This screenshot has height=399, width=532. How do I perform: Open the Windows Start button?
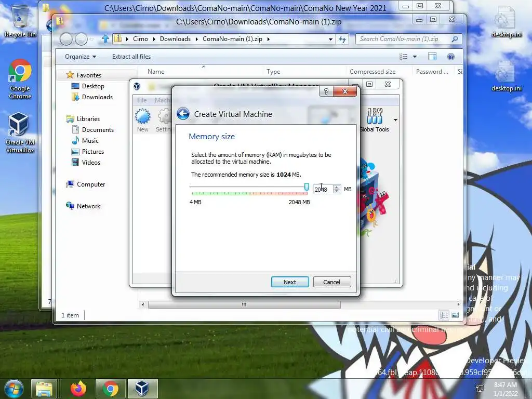14,389
